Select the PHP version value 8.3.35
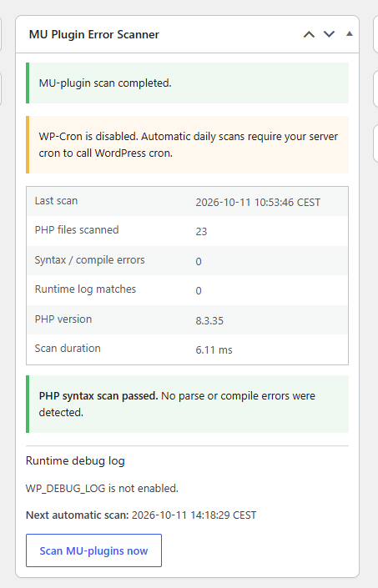The image size is (378, 588). tap(209, 321)
